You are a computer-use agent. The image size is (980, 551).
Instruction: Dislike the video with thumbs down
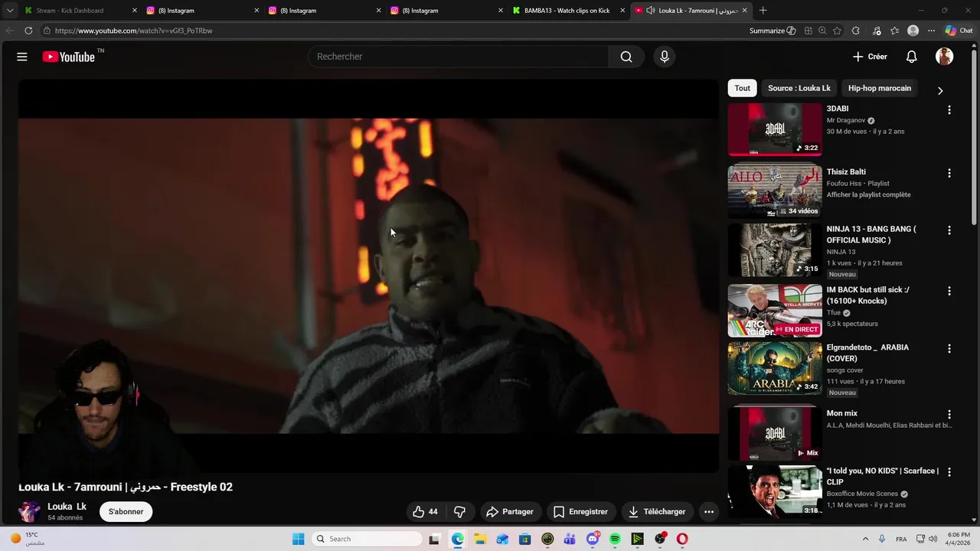pyautogui.click(x=460, y=512)
